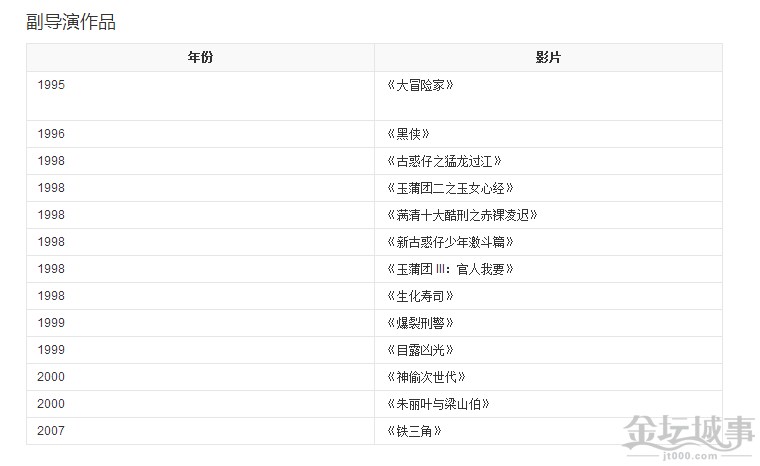Click the 副导演作品 section heading
Image resolution: width=760 pixels, height=466 pixels.
[71, 22]
